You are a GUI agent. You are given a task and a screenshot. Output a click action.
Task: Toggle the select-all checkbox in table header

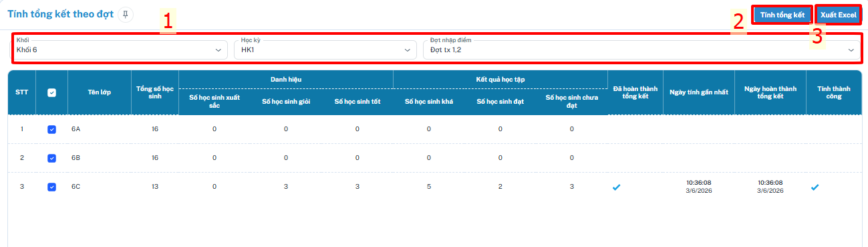51,93
